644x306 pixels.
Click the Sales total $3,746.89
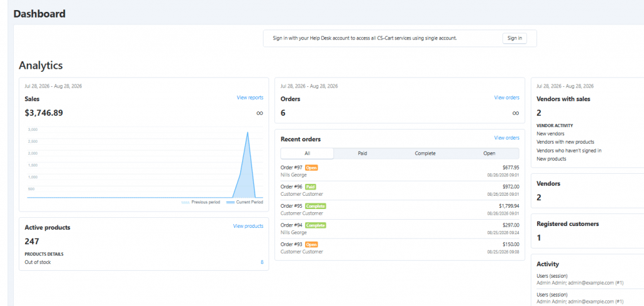(x=44, y=113)
